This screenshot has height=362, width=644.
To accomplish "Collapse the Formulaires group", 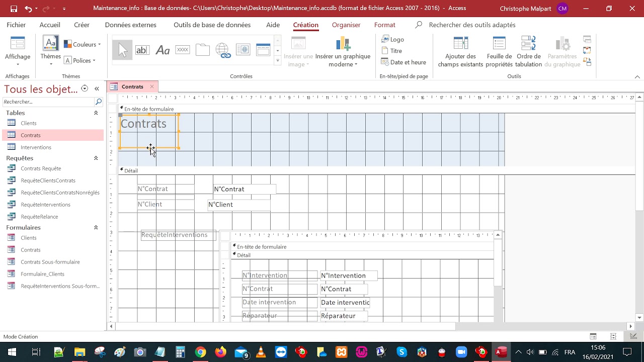I will 96,227.
